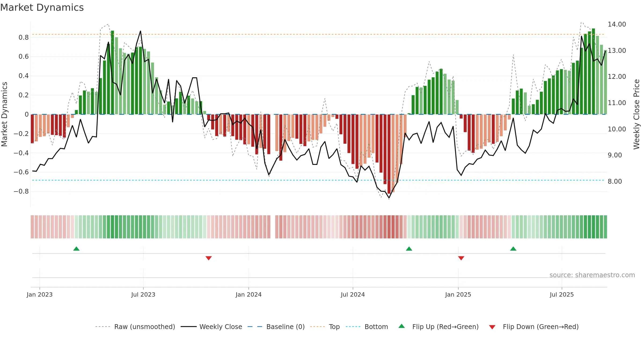Click the green Flip Up triangle legend icon
This screenshot has width=644, height=362.
pos(402,326)
